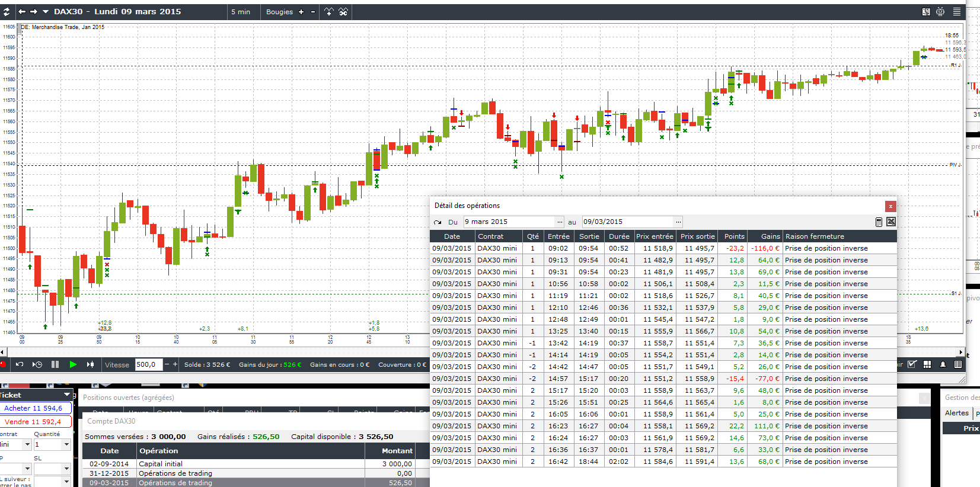Open the Alertes tab

coord(957,413)
